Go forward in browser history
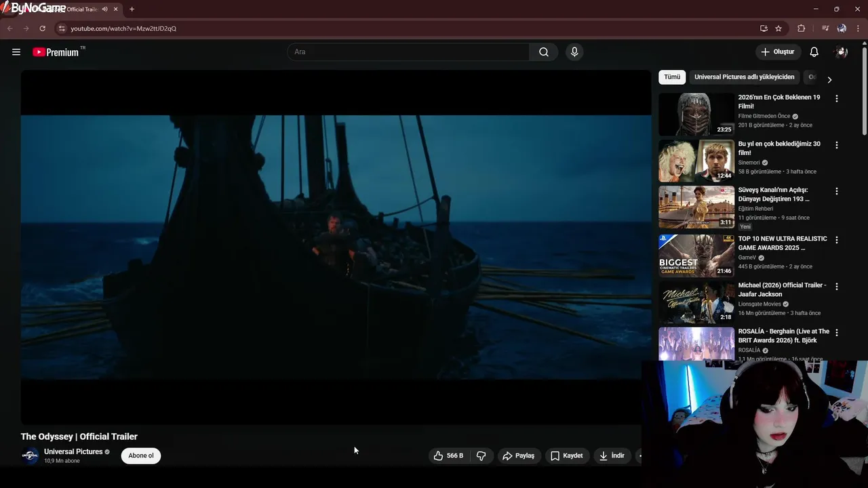This screenshot has width=868, height=488. [26, 28]
